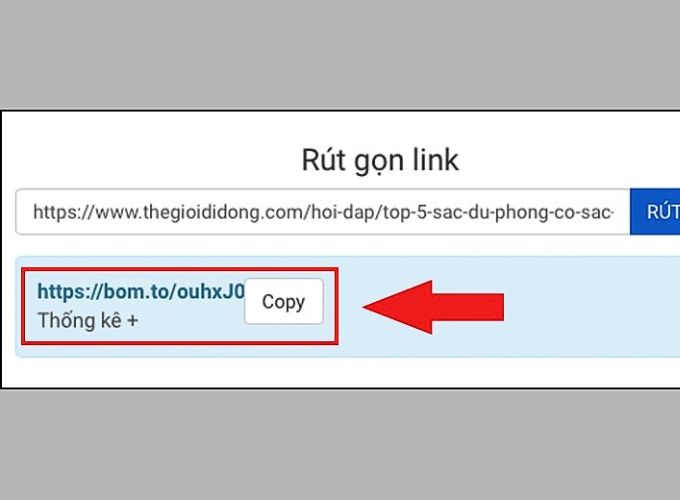Click the word Thống kê
The image size is (680, 500).
click(80, 321)
